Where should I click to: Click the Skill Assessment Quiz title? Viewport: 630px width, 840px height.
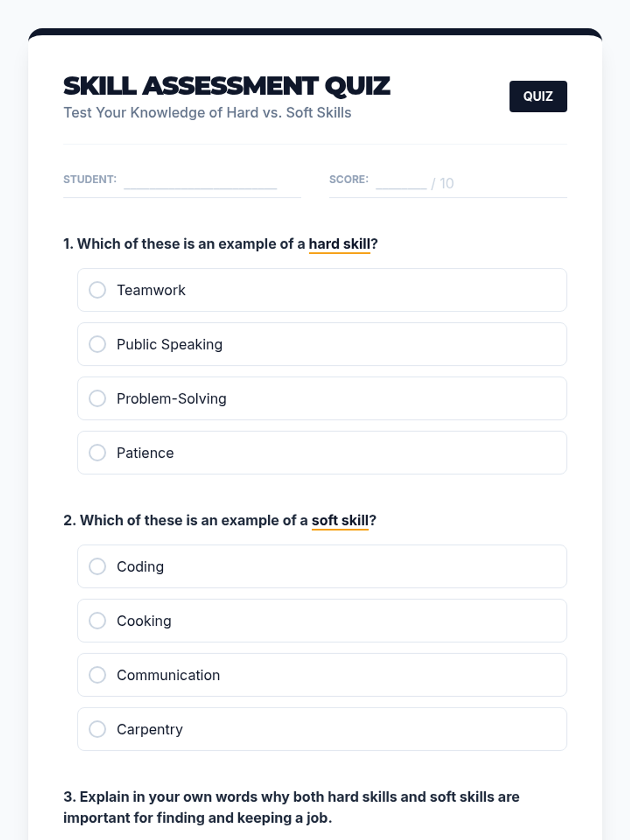coord(226,86)
